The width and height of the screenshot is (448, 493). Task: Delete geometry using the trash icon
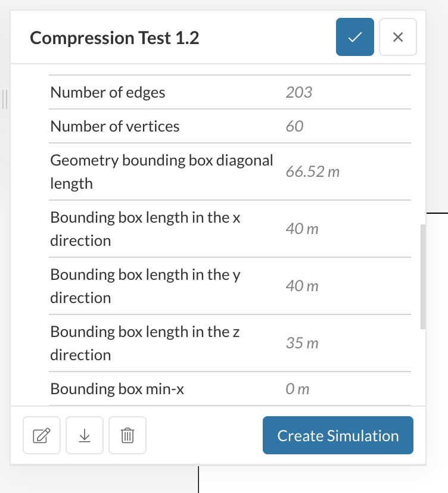click(x=127, y=436)
